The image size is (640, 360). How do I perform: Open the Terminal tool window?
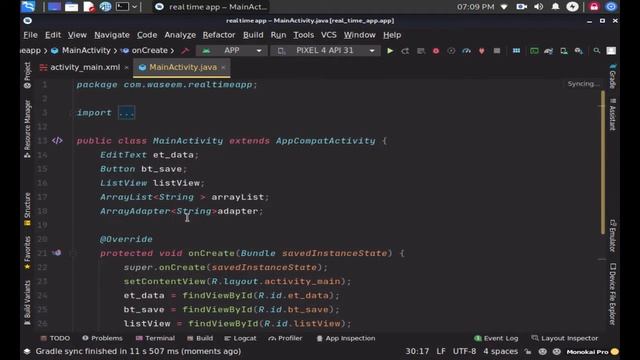click(155, 338)
